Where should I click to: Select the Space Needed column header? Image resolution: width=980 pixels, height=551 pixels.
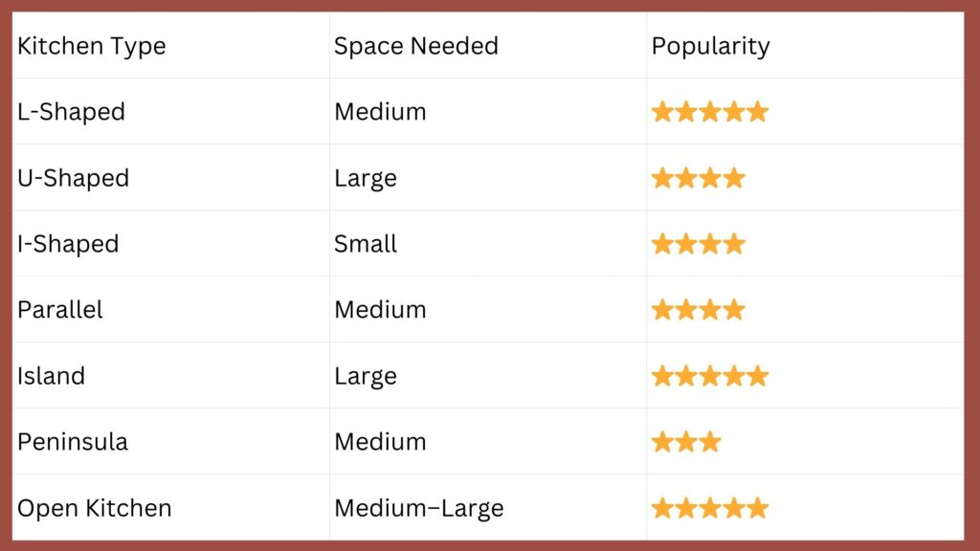pyautogui.click(x=415, y=46)
